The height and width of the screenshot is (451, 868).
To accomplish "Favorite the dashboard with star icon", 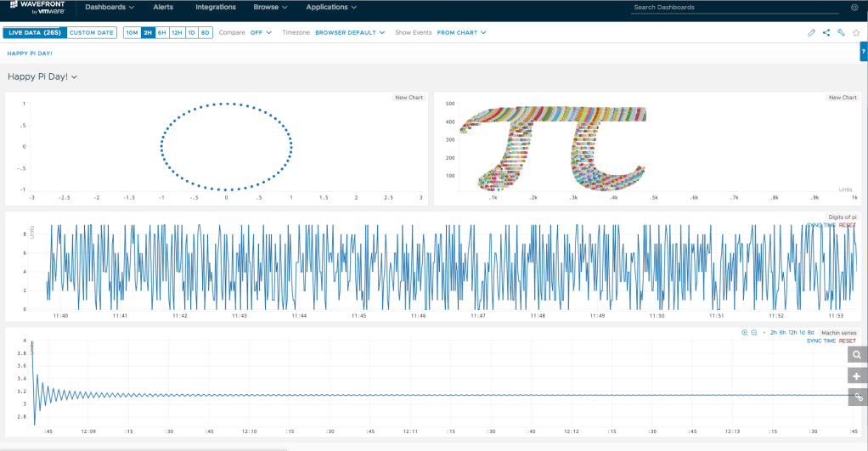I will [x=856, y=32].
